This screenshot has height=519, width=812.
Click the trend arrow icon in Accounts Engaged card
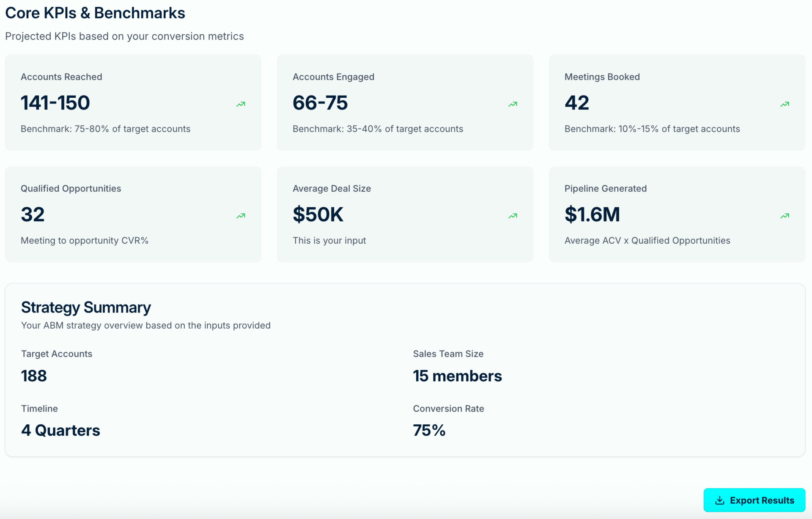[x=513, y=104]
